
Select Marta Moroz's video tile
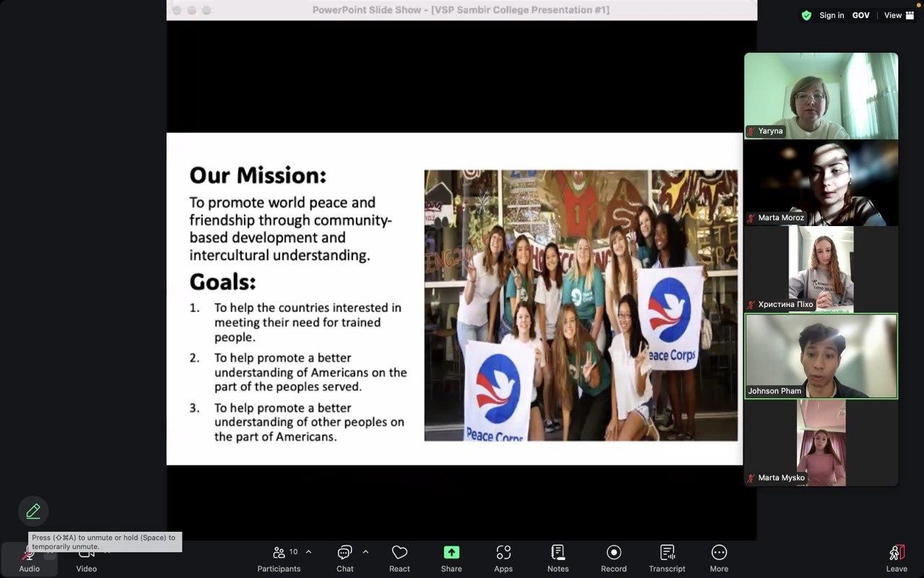pyautogui.click(x=821, y=183)
